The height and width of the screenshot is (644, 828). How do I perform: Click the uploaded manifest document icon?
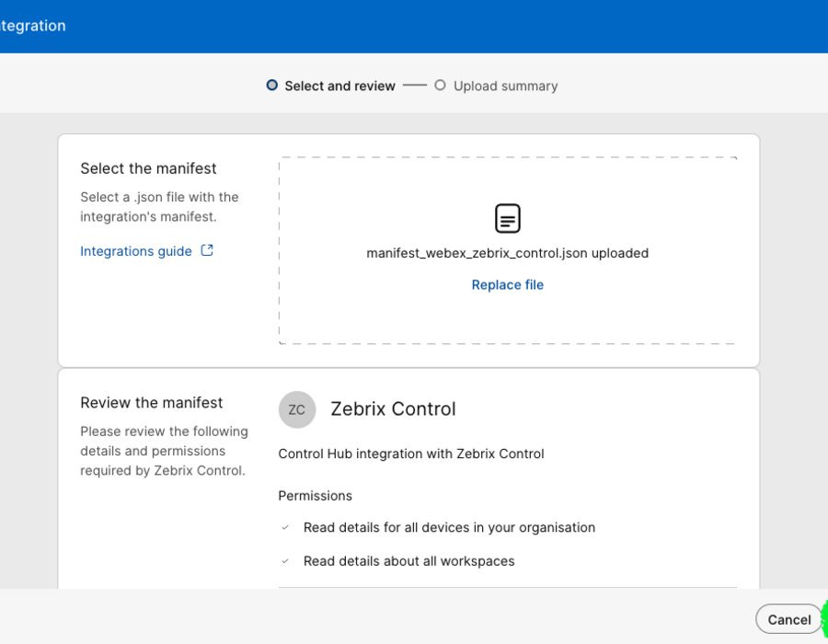click(x=508, y=219)
